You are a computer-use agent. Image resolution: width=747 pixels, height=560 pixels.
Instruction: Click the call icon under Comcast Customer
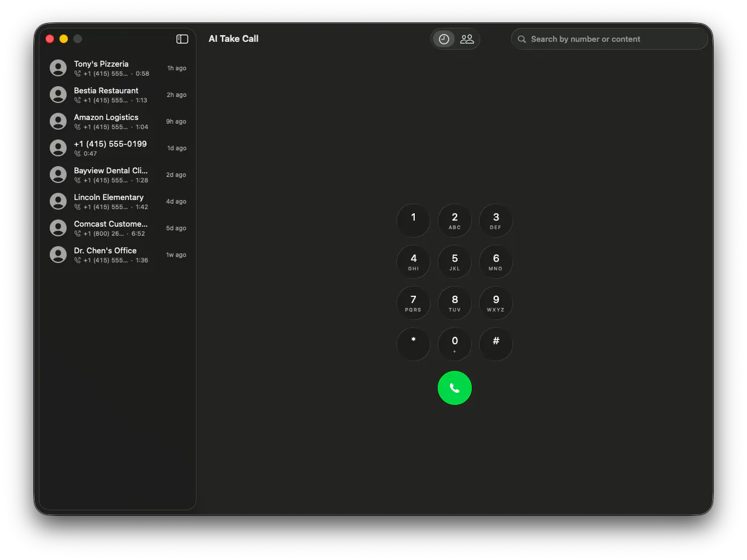coord(78,233)
